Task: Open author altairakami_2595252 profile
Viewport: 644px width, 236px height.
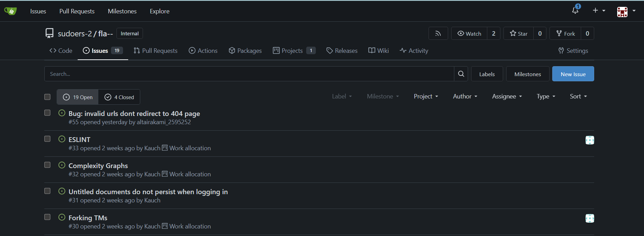Action: coord(164,122)
